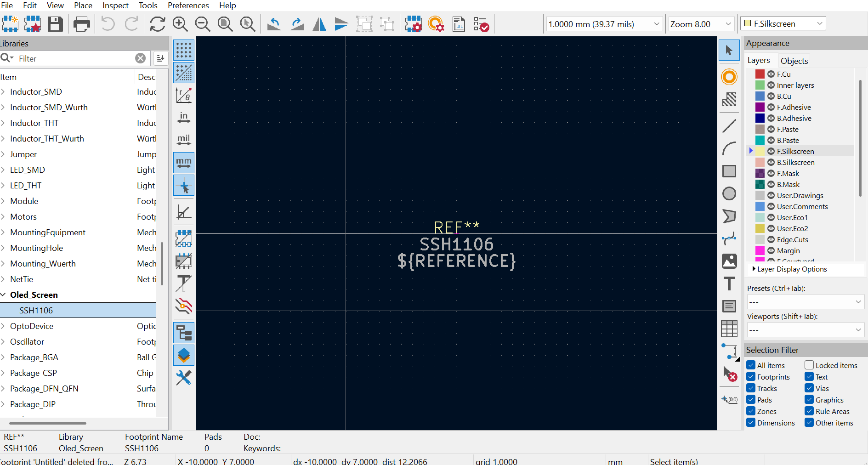
Task: Mirror the selection horizontally
Action: (x=319, y=24)
